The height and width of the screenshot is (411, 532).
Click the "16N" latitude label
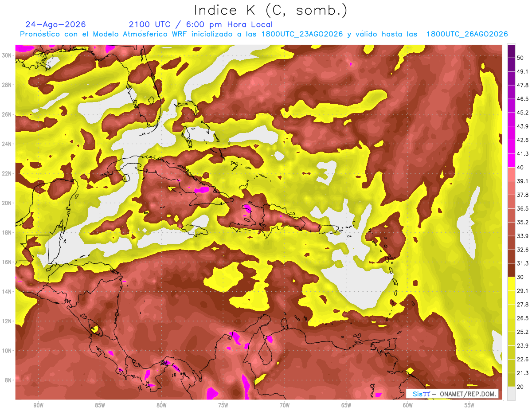[x=7, y=262]
